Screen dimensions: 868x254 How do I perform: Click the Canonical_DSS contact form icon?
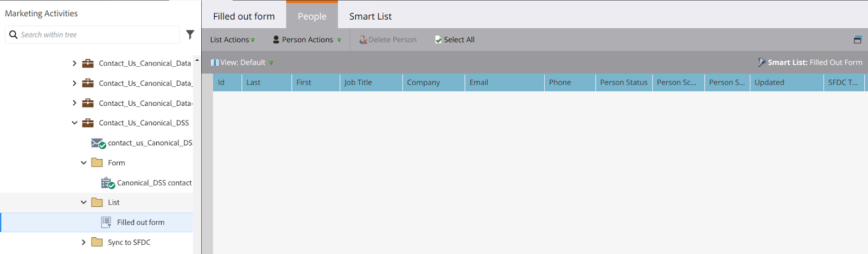click(x=107, y=183)
